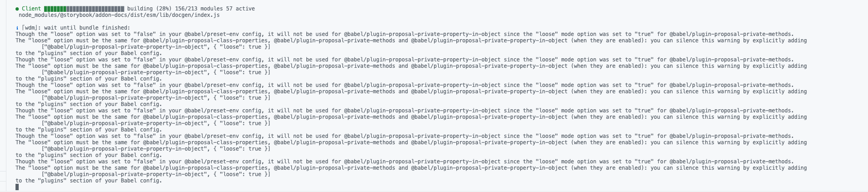Click the gray unfilled part of the progress bar
Image resolution: width=868 pixels, height=192 pixels.
[95, 9]
